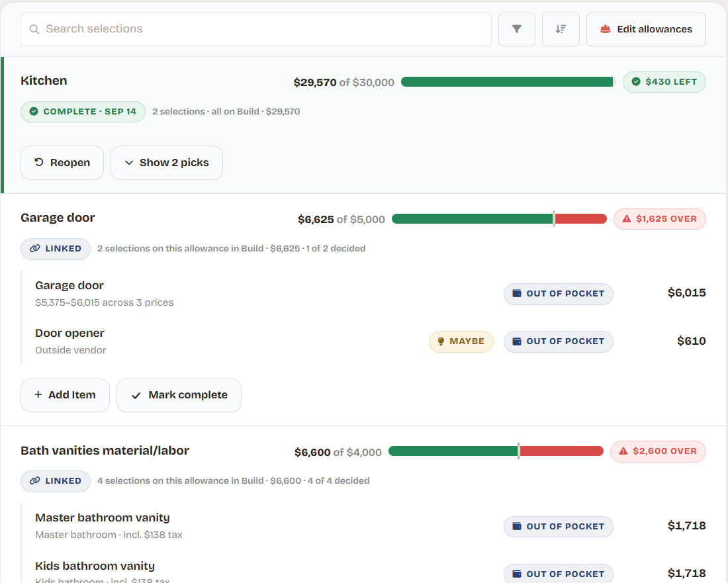
Task: Click OUT OF POCKET on Master bathroom vanity
Action: pyautogui.click(x=559, y=527)
